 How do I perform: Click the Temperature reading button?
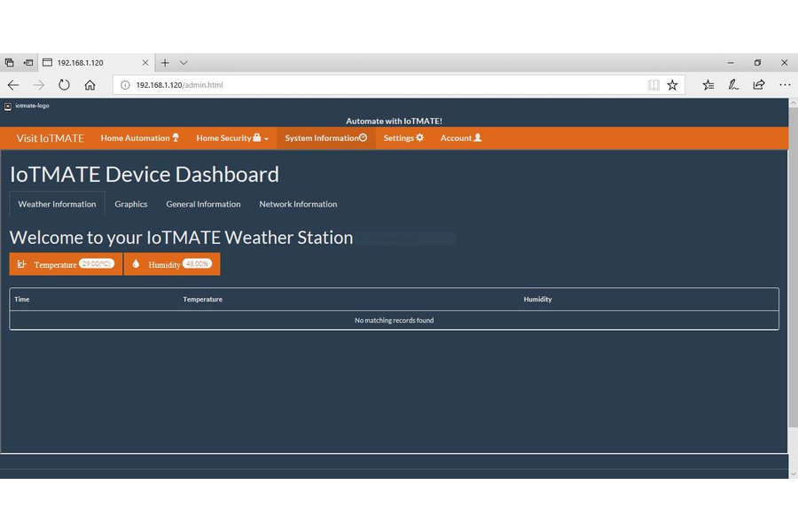[66, 264]
